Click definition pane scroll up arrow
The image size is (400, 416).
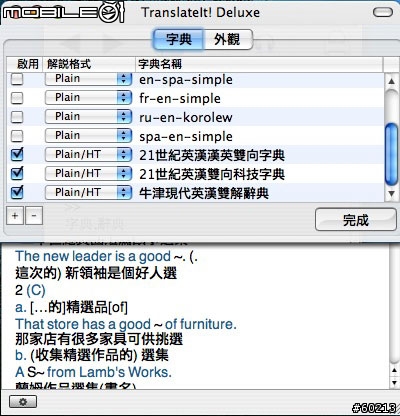pyautogui.click(x=394, y=370)
